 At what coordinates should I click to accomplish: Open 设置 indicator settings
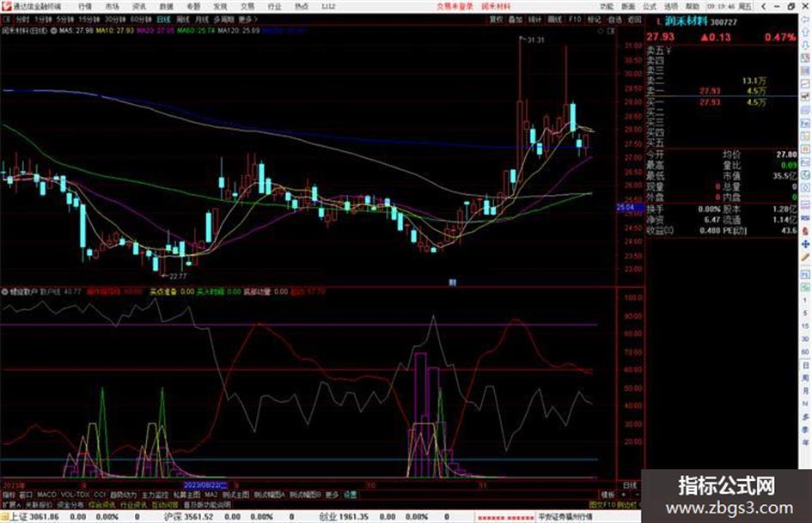351,495
